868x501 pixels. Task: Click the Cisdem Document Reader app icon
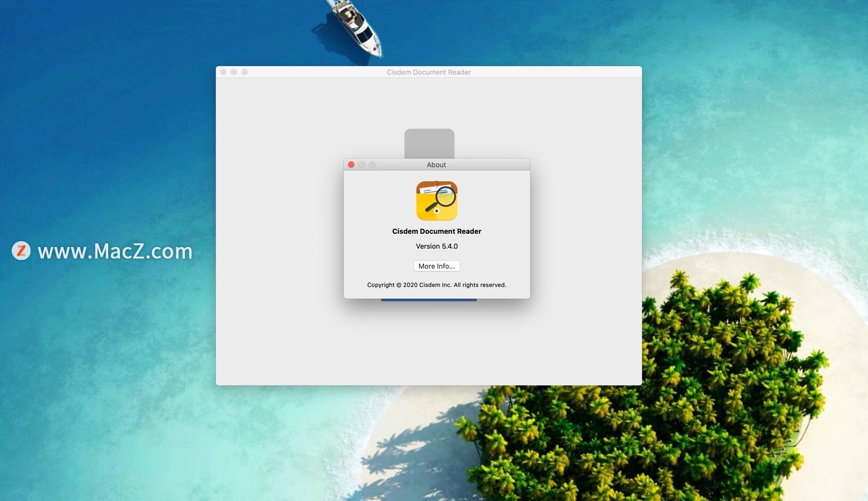click(x=437, y=201)
